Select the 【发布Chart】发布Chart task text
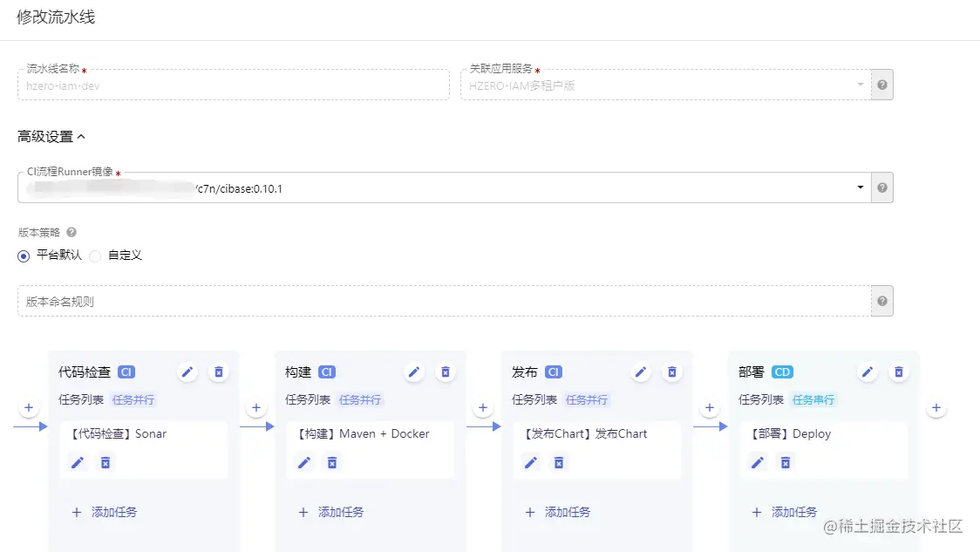980x552 pixels. (x=584, y=434)
